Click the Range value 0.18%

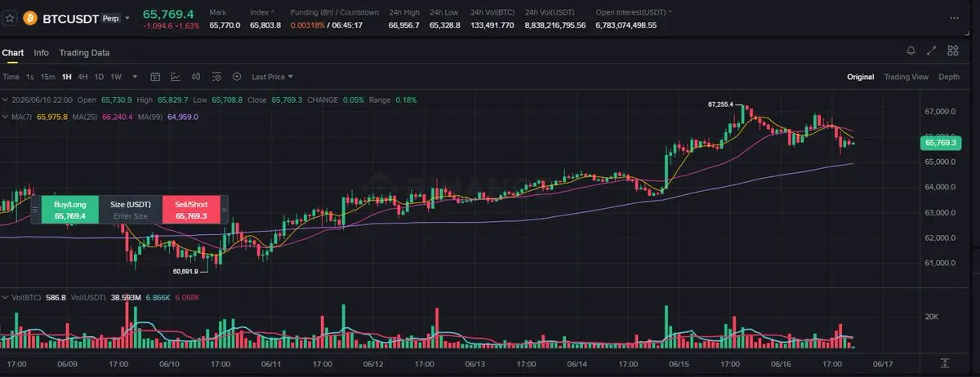pyautogui.click(x=406, y=100)
